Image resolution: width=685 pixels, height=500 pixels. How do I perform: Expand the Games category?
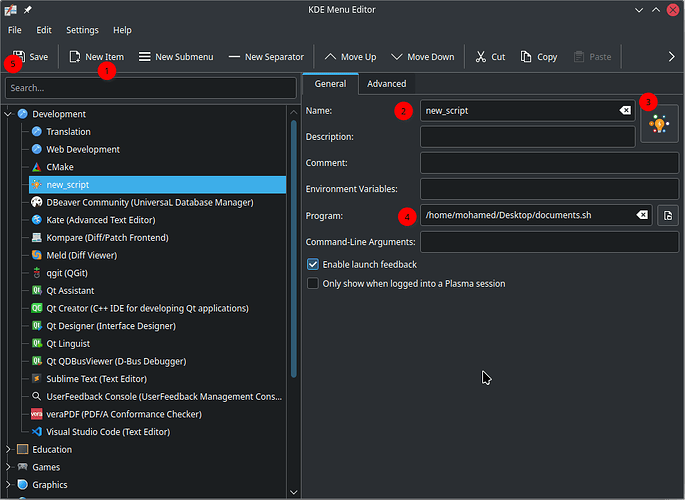pos(8,467)
